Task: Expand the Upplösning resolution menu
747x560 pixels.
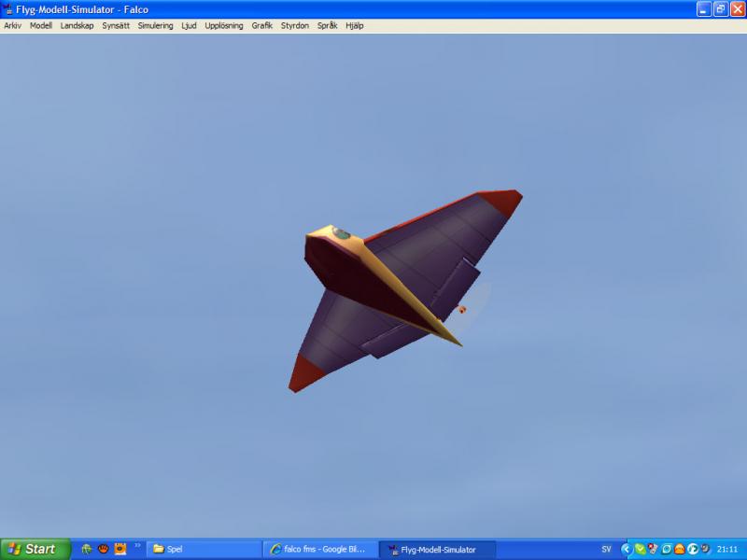Action: (x=224, y=26)
